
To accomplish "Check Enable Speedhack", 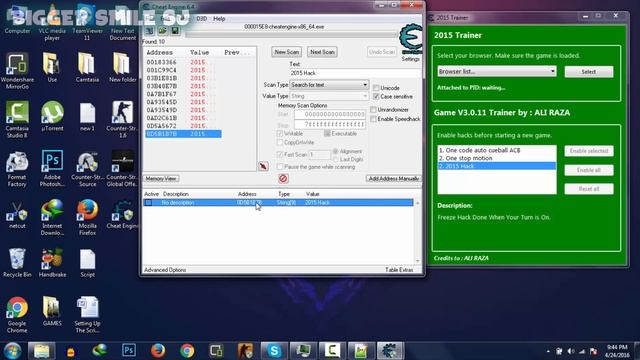I will pos(373,119).
